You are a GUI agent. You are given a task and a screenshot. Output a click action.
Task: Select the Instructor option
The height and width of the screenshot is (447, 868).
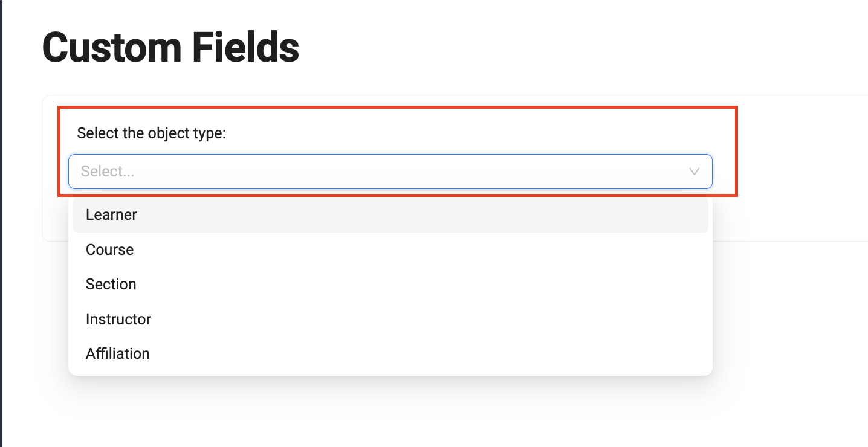point(118,319)
